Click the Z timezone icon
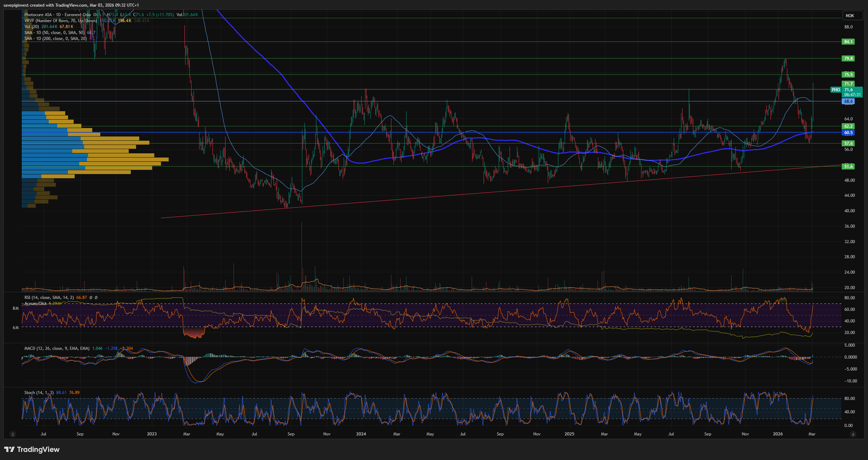Screen dimensions: 868x460 point(13,434)
